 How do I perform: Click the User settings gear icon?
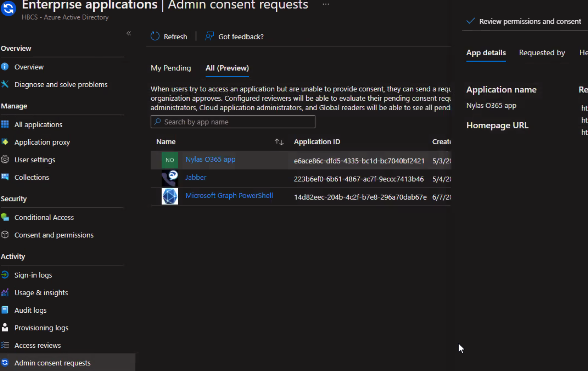[5, 159]
